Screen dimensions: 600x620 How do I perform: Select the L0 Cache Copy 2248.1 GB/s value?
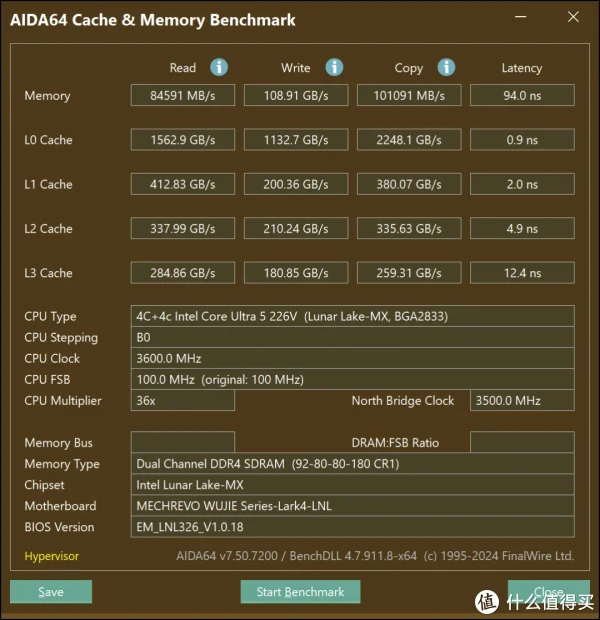(409, 140)
